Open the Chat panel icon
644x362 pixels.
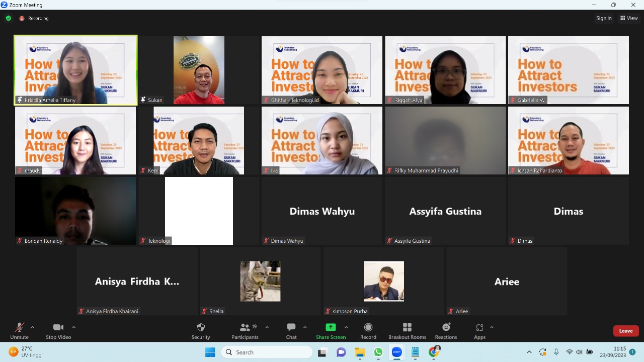(x=291, y=327)
